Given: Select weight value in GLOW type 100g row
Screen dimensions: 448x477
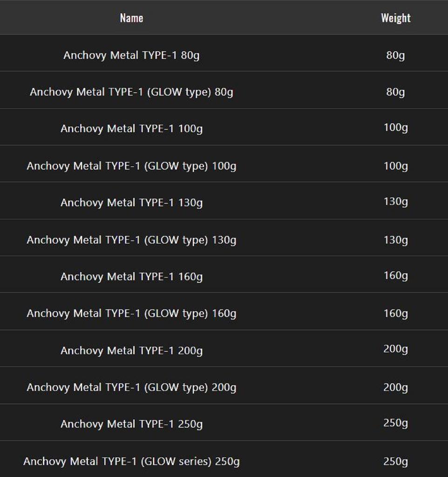Looking at the screenshot, I should click(395, 166).
